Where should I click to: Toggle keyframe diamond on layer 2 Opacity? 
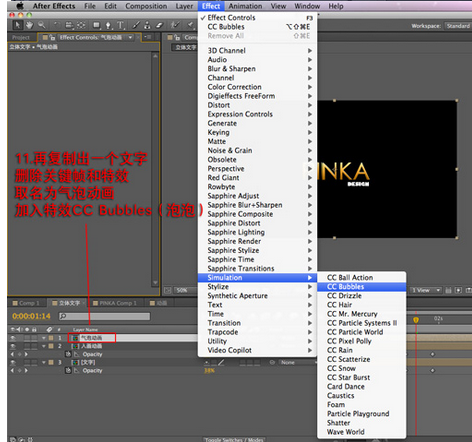pyautogui.click(x=19, y=354)
